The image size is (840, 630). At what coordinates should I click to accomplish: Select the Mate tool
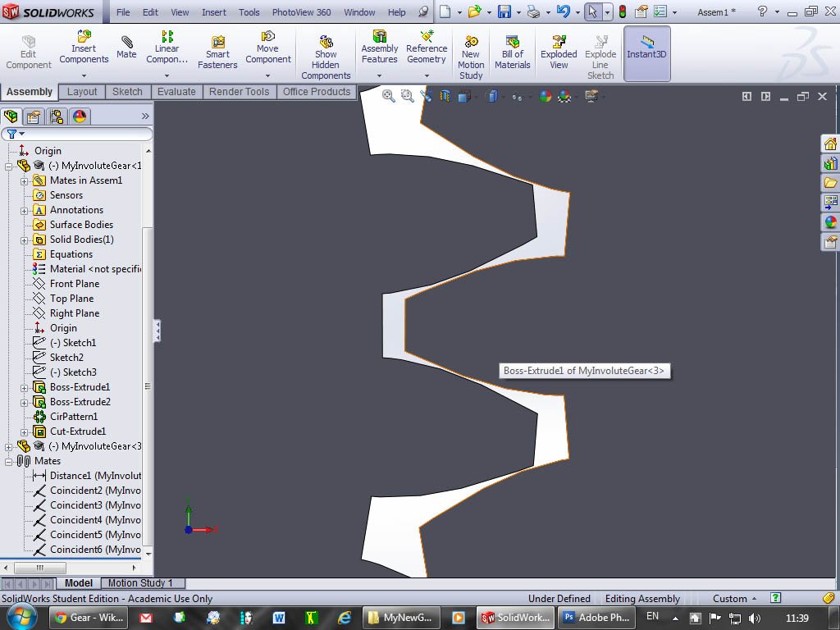(126, 47)
